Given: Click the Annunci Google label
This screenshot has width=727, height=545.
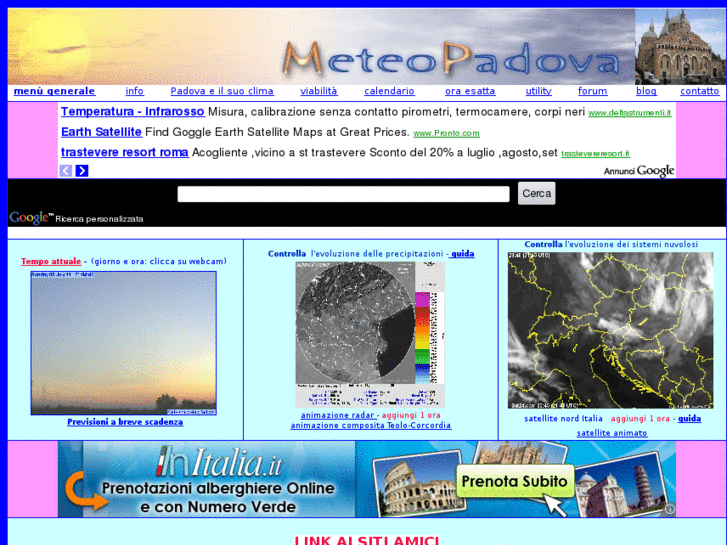Looking at the screenshot, I should point(639,171).
